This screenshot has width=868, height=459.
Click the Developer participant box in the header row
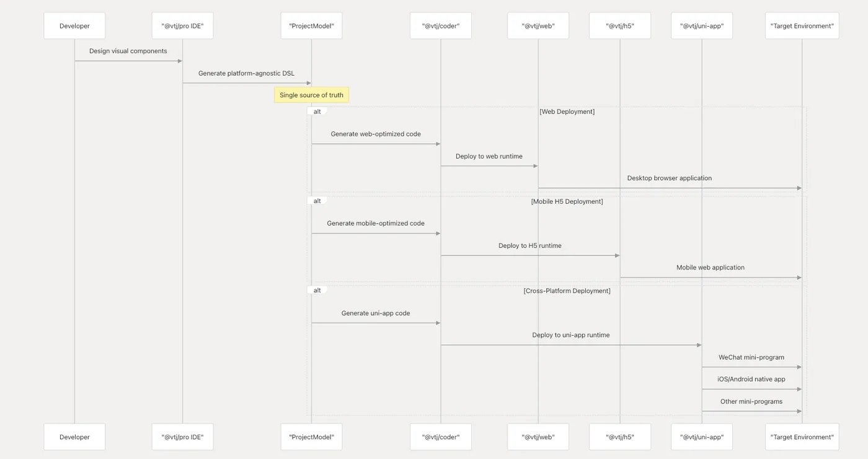click(x=74, y=26)
